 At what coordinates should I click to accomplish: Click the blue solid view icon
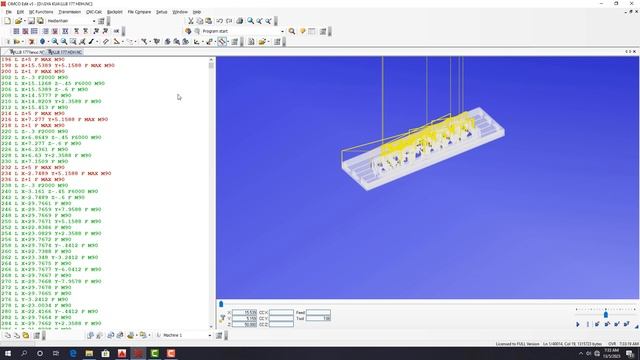coord(42,42)
